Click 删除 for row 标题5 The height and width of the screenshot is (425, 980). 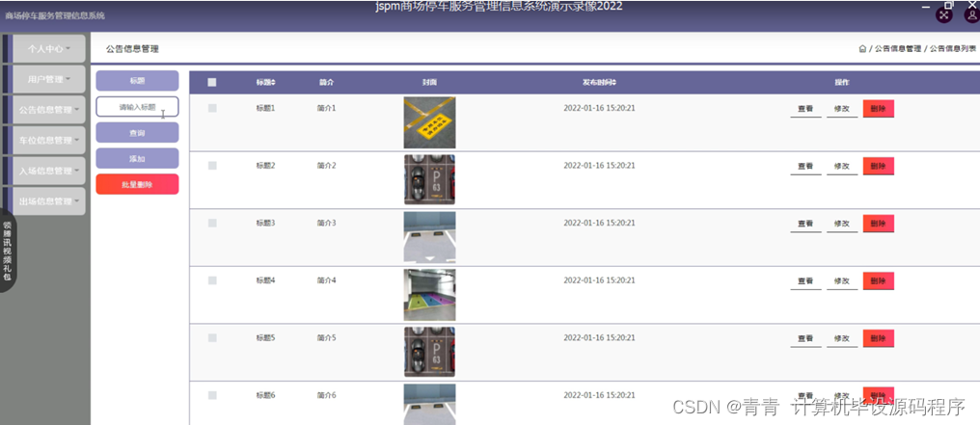pos(878,338)
